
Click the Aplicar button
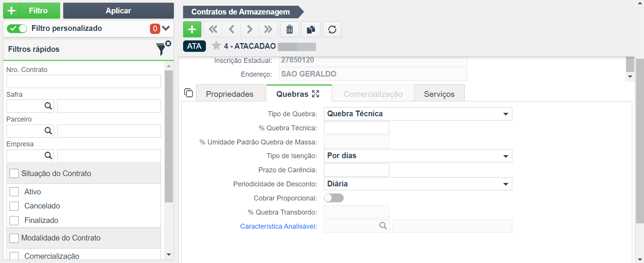click(x=118, y=11)
